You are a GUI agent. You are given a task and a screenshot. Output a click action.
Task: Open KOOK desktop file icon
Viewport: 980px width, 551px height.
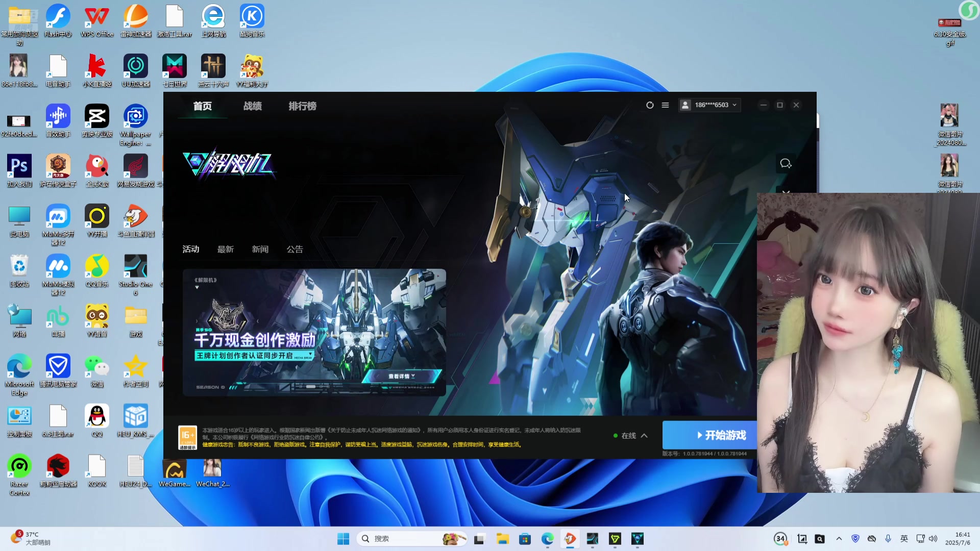click(x=97, y=471)
